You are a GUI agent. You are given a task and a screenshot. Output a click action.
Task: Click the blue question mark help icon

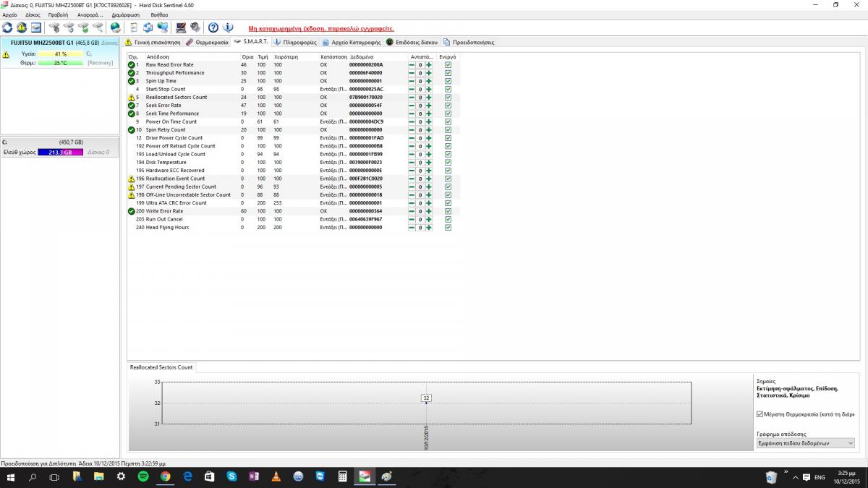click(213, 27)
